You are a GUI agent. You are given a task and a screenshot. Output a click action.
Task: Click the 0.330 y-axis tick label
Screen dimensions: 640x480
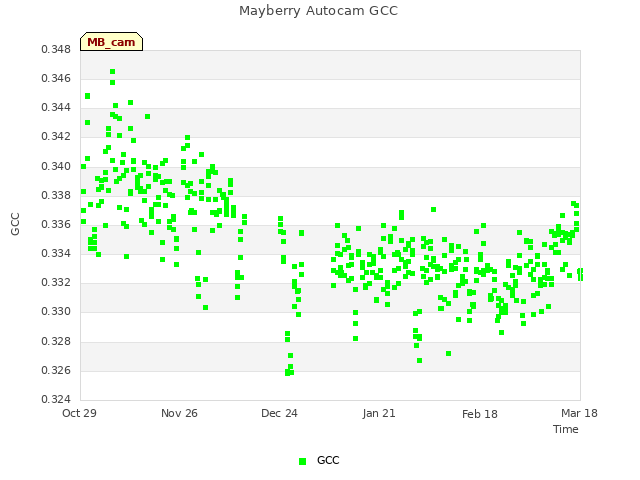click(x=56, y=312)
